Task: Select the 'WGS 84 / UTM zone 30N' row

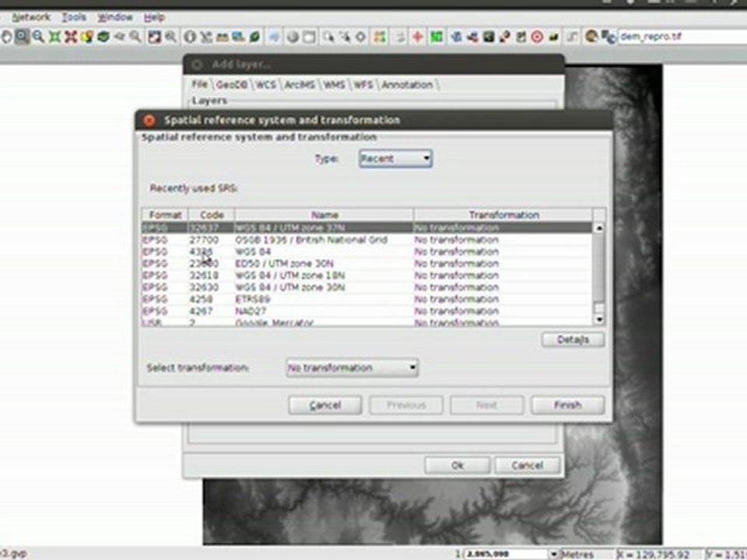Action: click(x=366, y=287)
